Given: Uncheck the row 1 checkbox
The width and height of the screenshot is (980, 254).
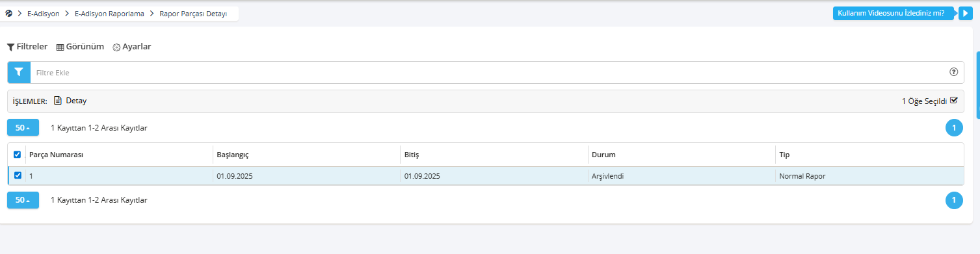Looking at the screenshot, I should pyautogui.click(x=18, y=175).
